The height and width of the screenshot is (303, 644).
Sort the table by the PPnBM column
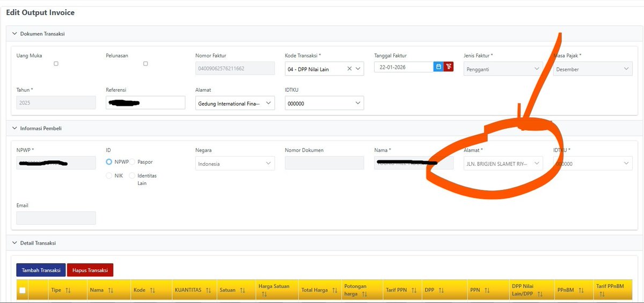tap(581, 290)
